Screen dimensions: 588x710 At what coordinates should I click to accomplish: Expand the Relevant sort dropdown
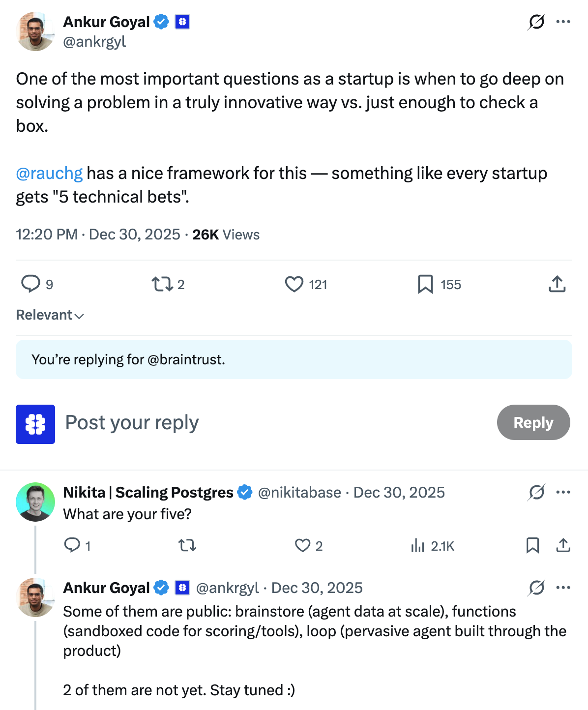pyautogui.click(x=50, y=315)
